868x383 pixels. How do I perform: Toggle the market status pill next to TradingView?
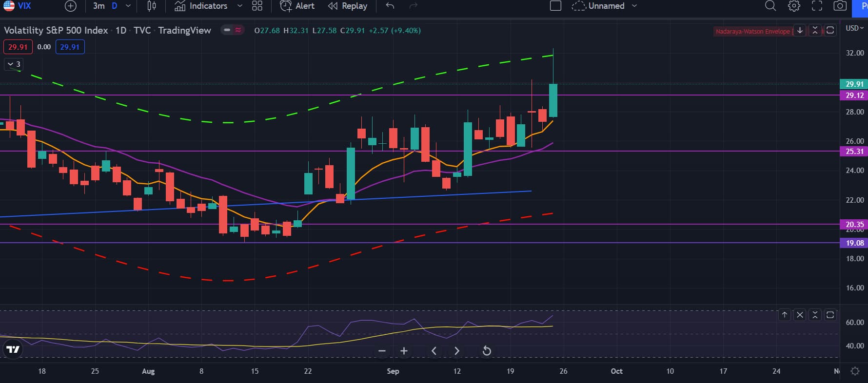[x=233, y=30]
